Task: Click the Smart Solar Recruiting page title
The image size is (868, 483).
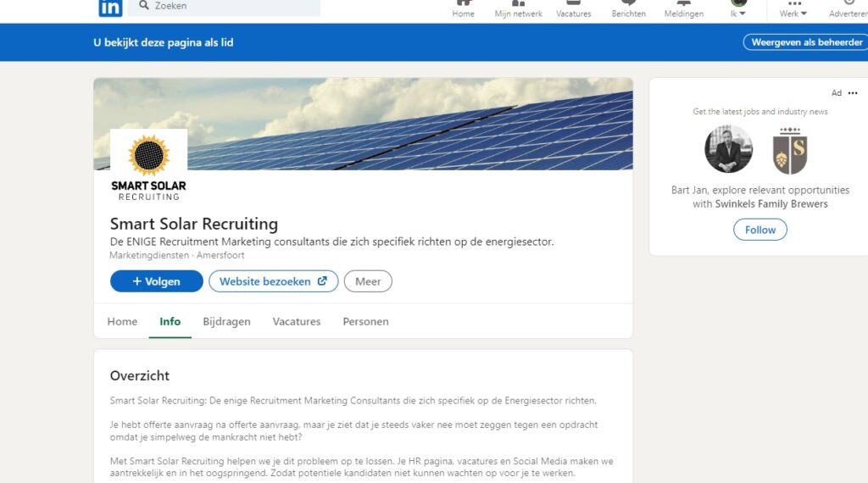Action: click(194, 224)
